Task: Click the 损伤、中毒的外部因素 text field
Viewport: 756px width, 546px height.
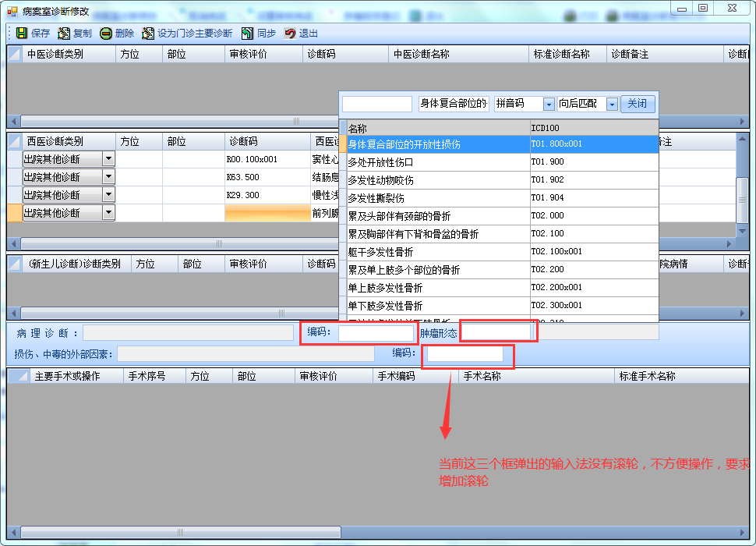Action: click(246, 354)
